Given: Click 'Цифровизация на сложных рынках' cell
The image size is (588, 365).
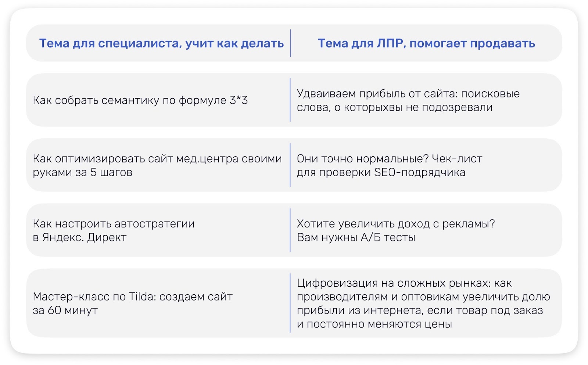Looking at the screenshot, I should point(423,304).
